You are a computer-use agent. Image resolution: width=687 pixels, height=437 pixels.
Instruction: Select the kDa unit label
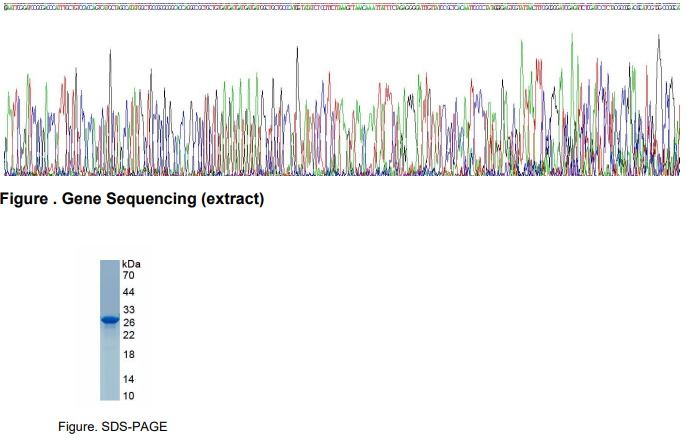131,262
